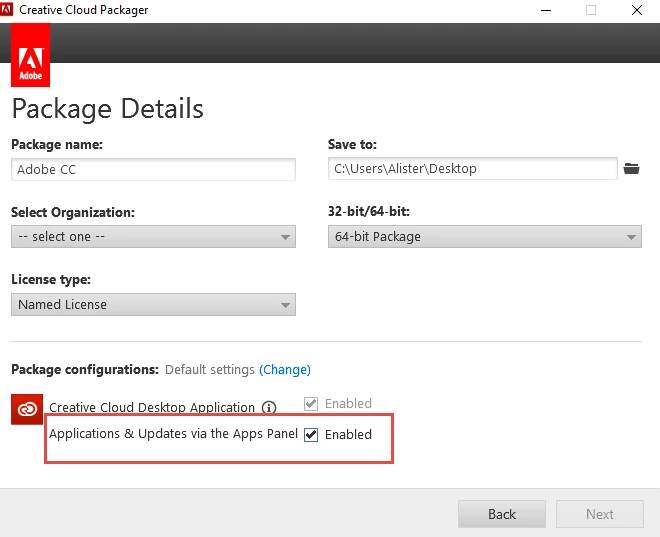This screenshot has width=660, height=537.
Task: Click in the Save to path field
Action: click(473, 168)
